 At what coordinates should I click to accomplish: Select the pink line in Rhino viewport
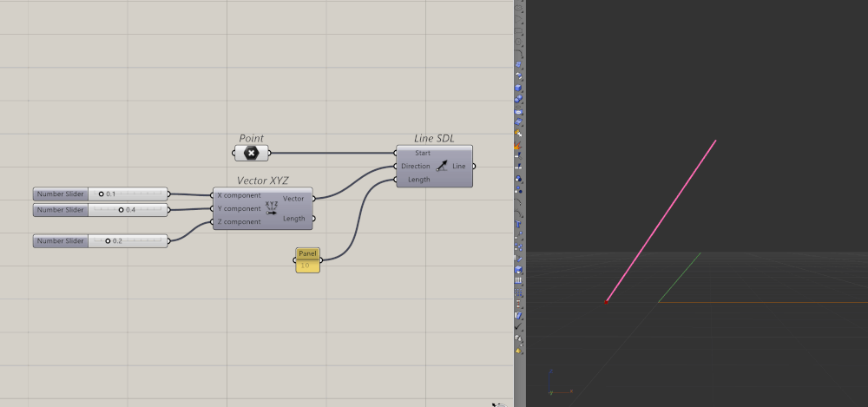[x=661, y=221]
